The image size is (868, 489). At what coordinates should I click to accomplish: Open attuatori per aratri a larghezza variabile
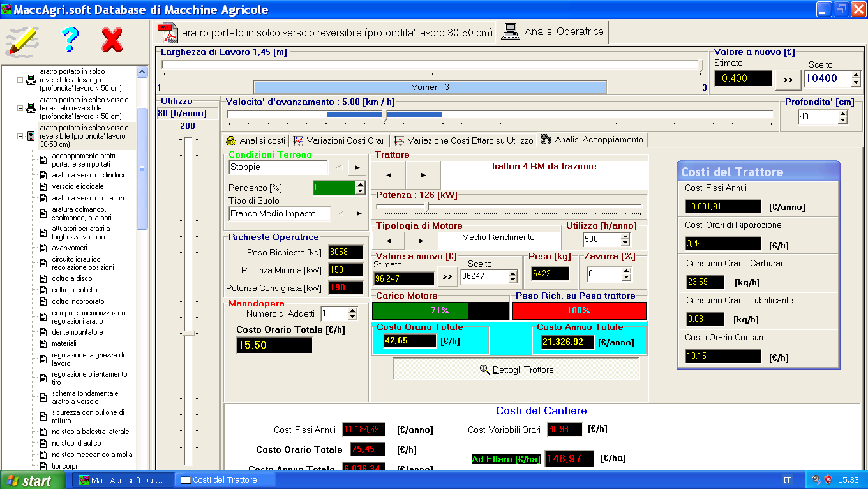(x=81, y=232)
